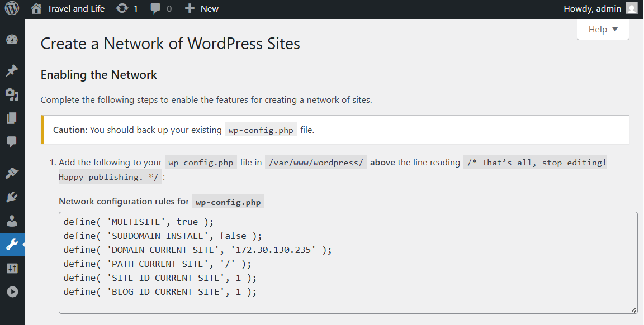Open the pending updates indicator

point(127,9)
